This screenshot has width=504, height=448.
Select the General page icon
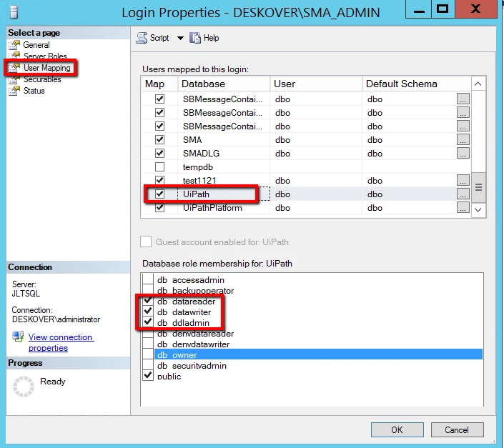(14, 45)
